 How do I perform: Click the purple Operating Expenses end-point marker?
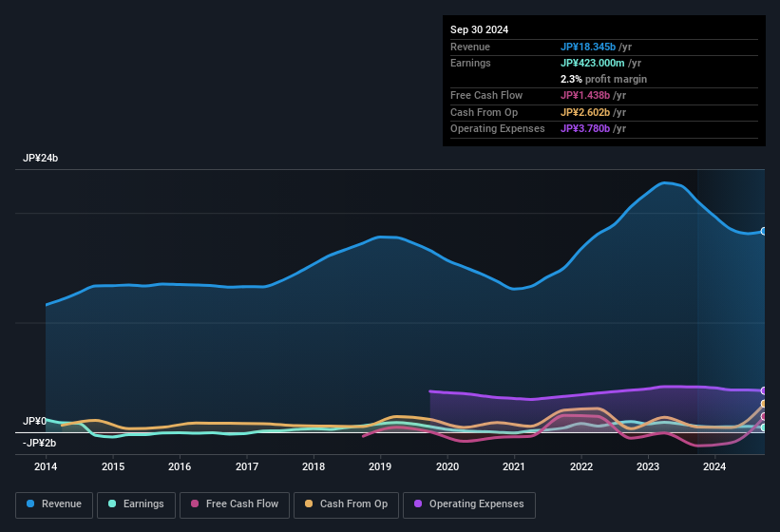coord(764,390)
